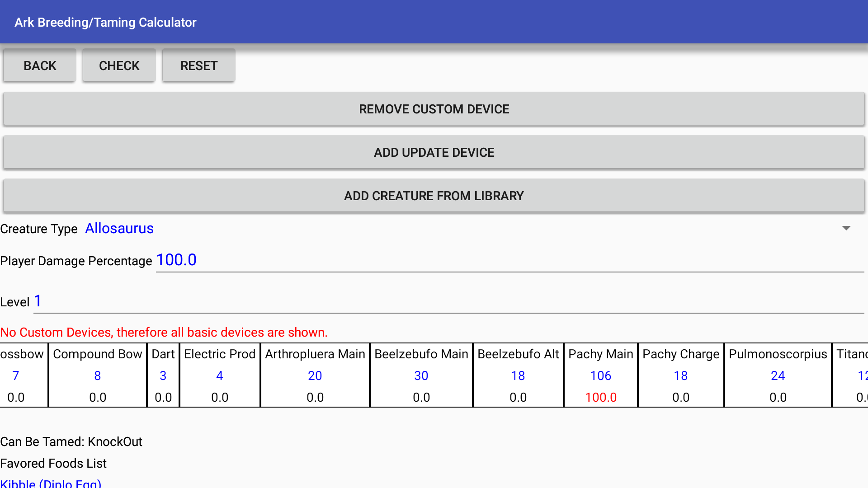This screenshot has height=488, width=868.
Task: Edit Compound Bow hit count 8
Action: 98,375
